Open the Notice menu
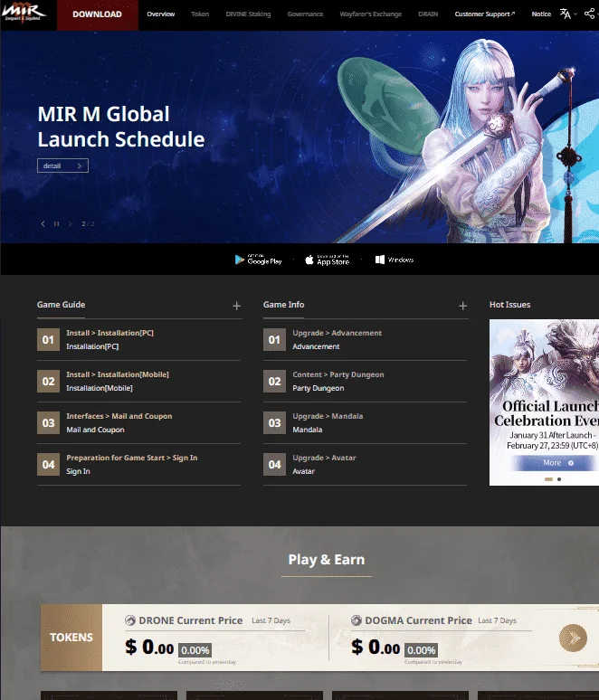 pos(541,14)
